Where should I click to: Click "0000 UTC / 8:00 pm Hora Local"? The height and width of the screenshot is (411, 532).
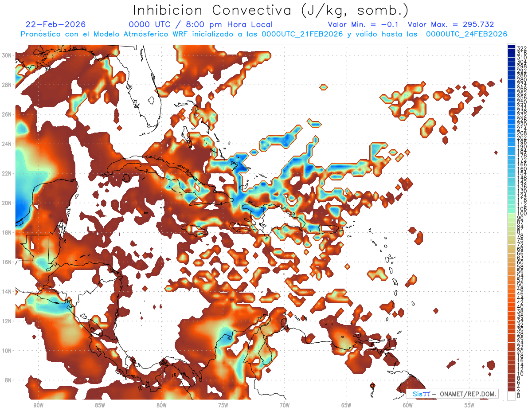(x=201, y=24)
